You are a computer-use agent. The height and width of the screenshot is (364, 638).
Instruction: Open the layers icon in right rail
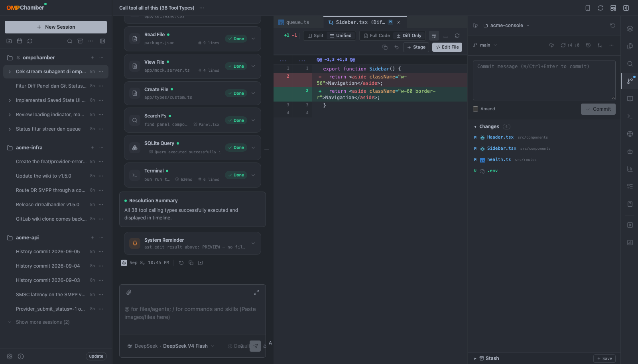630,29
